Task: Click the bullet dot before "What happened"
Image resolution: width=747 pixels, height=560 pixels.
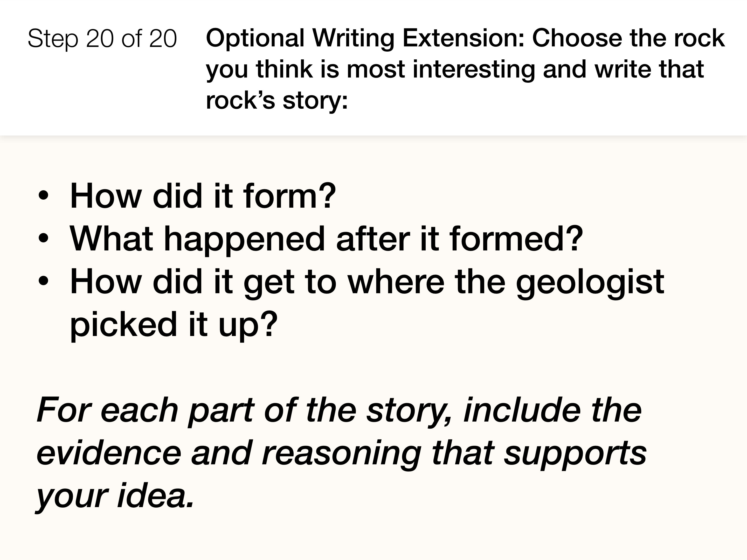Action: (x=43, y=239)
